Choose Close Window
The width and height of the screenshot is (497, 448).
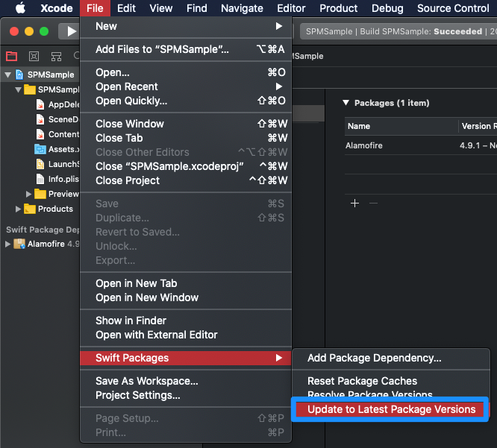pyautogui.click(x=186, y=124)
